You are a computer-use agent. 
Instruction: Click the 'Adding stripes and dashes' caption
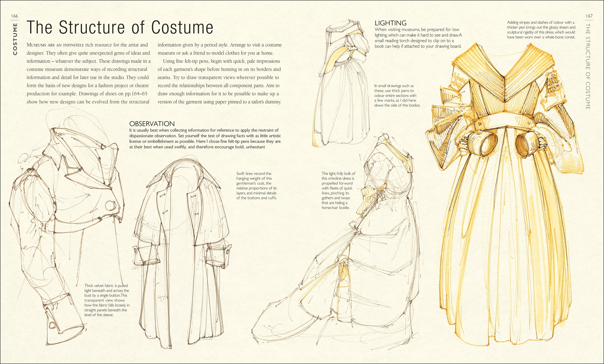pos(541,30)
